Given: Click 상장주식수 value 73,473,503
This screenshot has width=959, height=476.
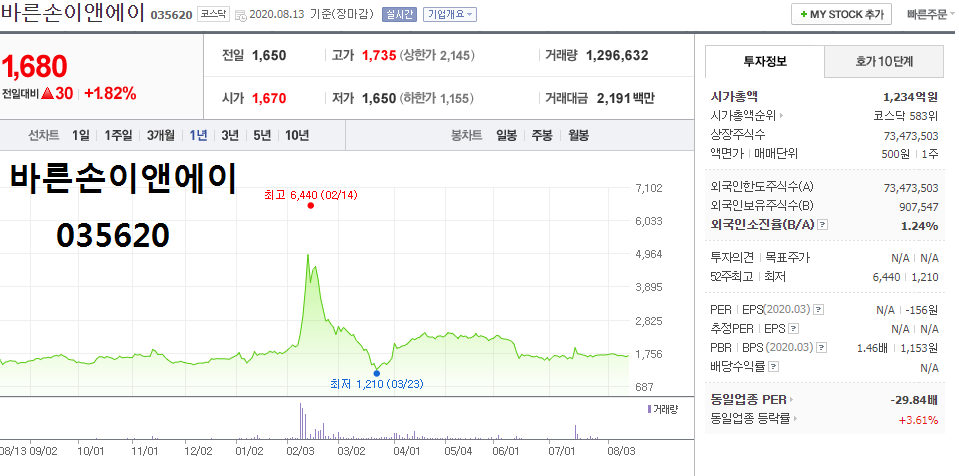Looking at the screenshot, I should [911, 135].
